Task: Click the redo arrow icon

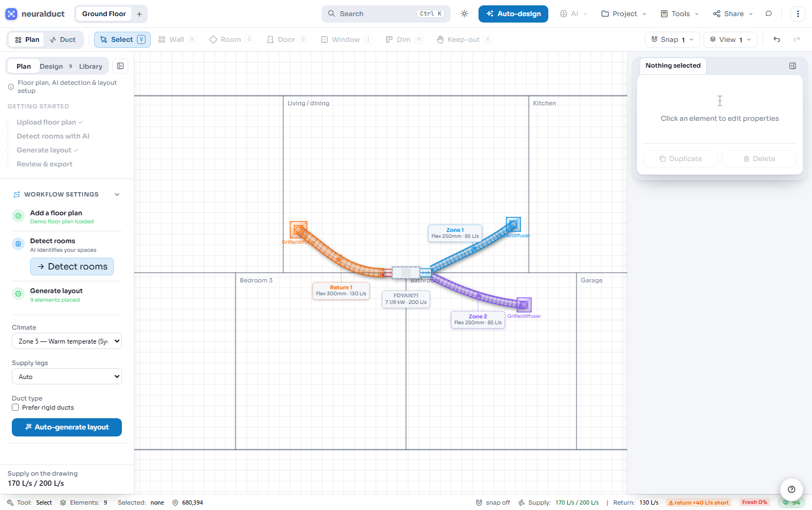Action: click(797, 40)
